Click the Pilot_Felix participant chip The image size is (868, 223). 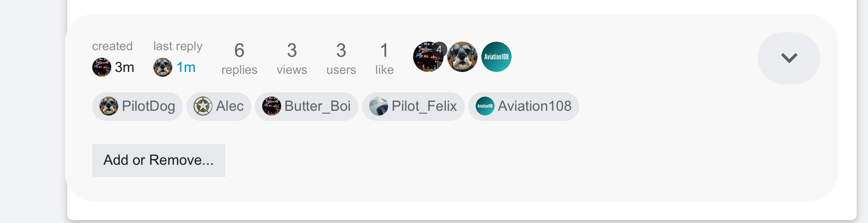coord(413,107)
